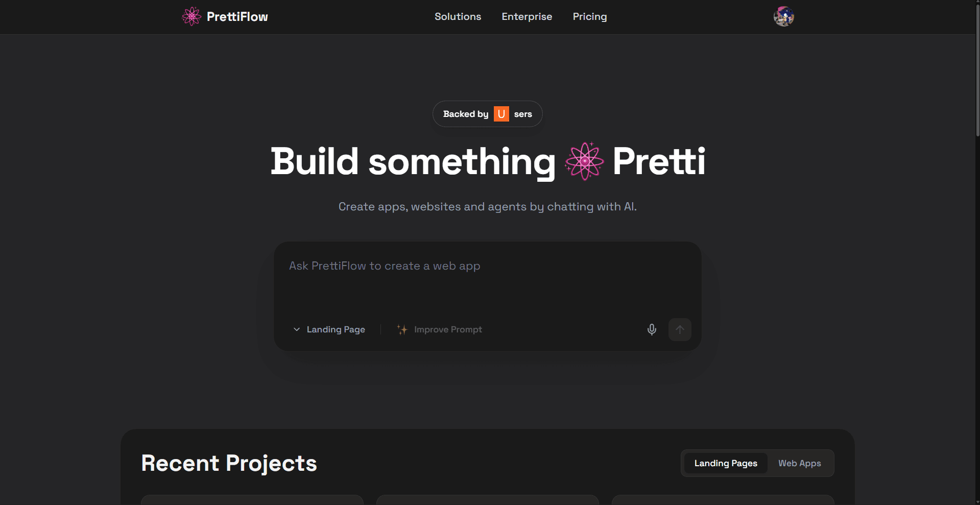Image resolution: width=980 pixels, height=505 pixels.
Task: Switch to the Landing Pages toggle
Action: [x=725, y=463]
